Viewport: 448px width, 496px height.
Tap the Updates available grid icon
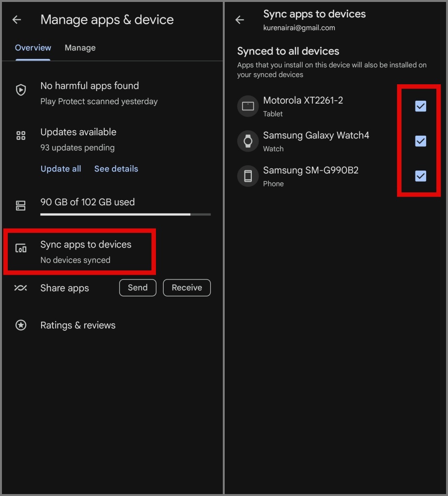click(21, 136)
